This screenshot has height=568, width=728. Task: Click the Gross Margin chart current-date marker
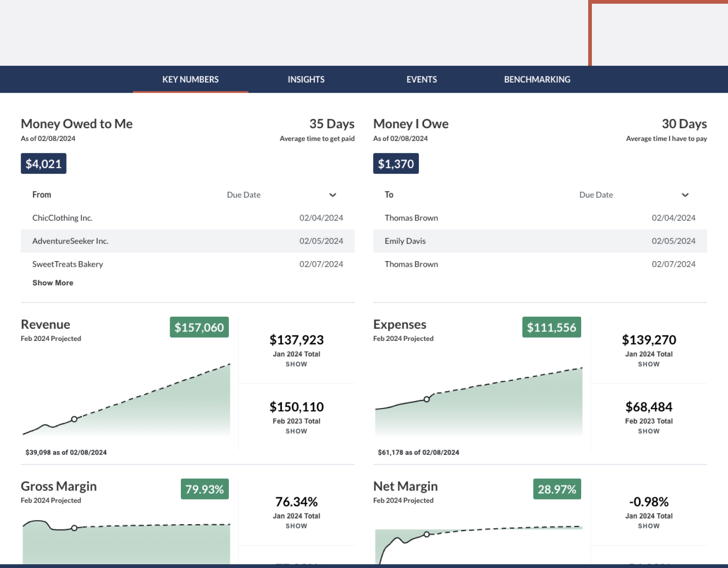click(74, 528)
